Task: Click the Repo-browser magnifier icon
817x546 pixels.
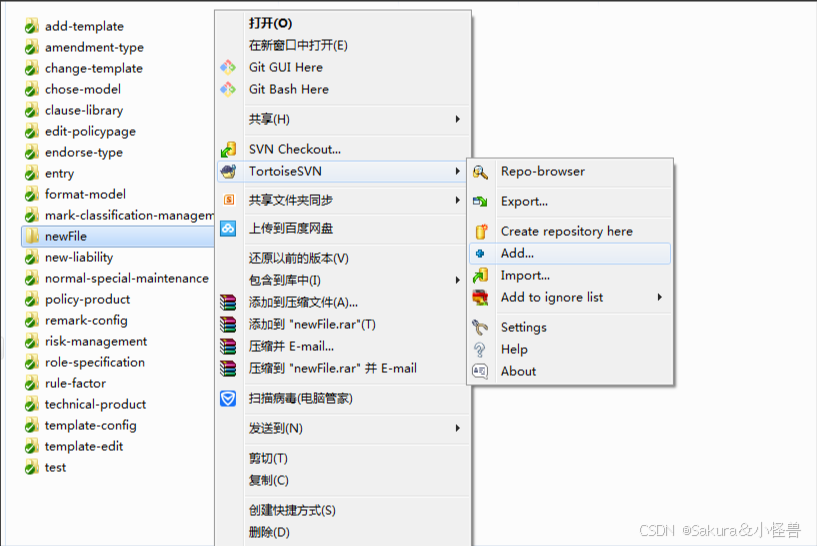Action: (x=481, y=172)
